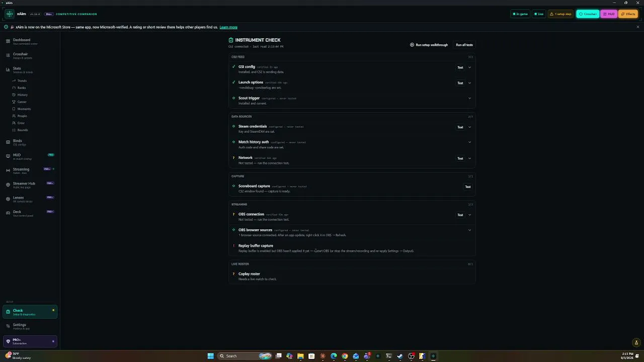Open the Stats sidebar section
The width and height of the screenshot is (644, 362).
(30, 70)
